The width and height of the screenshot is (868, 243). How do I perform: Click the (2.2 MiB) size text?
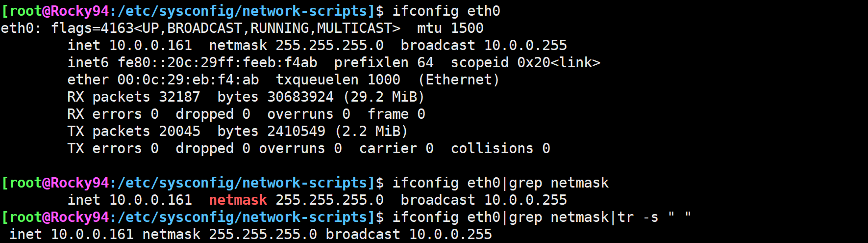371,132
